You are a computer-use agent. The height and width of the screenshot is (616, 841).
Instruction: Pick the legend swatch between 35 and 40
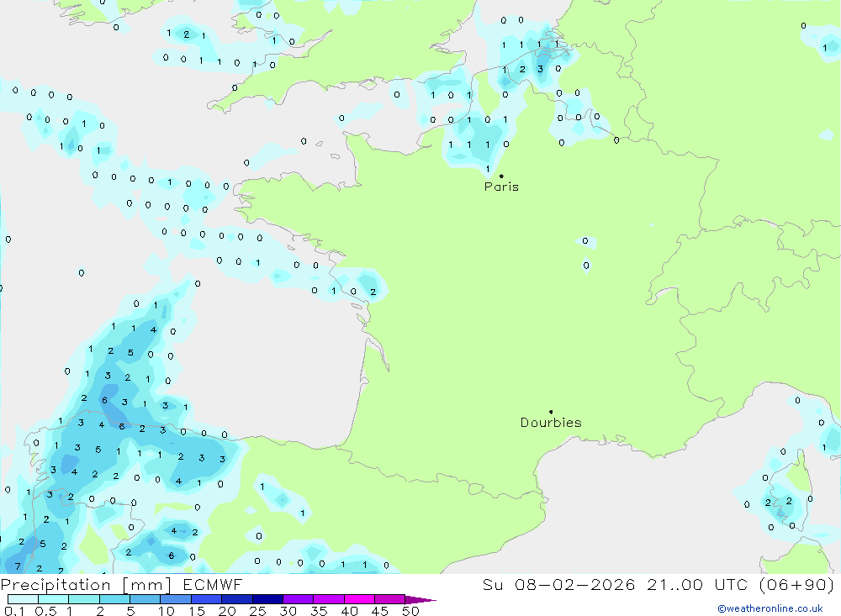(x=329, y=599)
